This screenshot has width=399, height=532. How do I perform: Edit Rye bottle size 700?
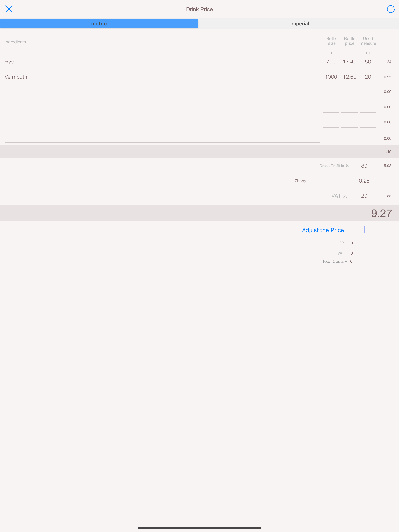[331, 62]
